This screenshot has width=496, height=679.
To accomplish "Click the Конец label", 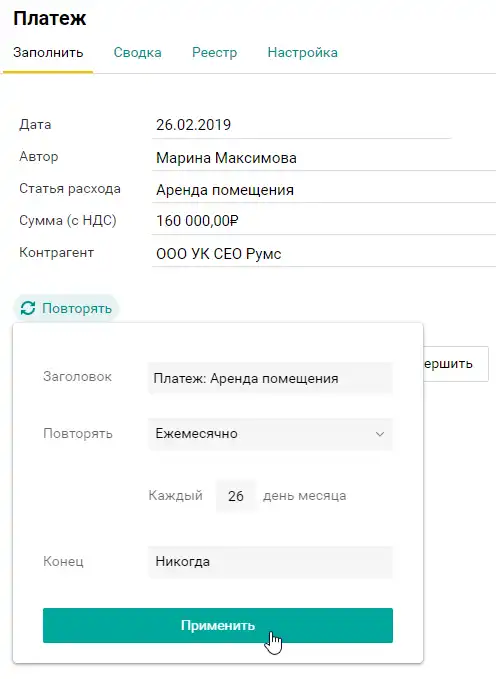I will [x=63, y=561].
